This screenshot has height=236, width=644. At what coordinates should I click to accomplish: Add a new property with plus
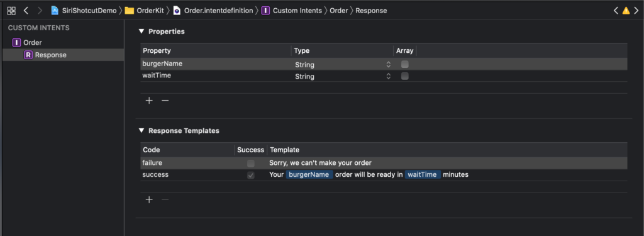[149, 100]
